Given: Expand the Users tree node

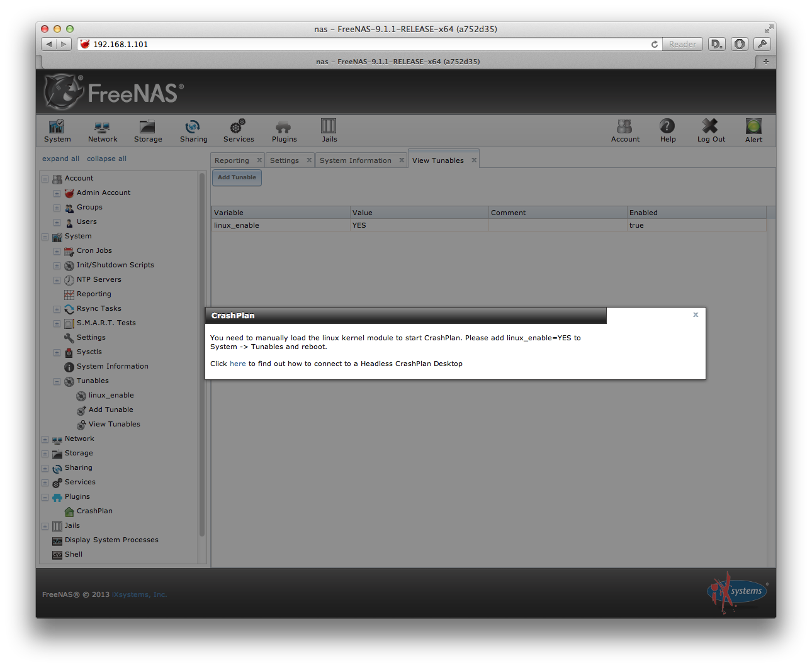Looking at the screenshot, I should [x=57, y=222].
